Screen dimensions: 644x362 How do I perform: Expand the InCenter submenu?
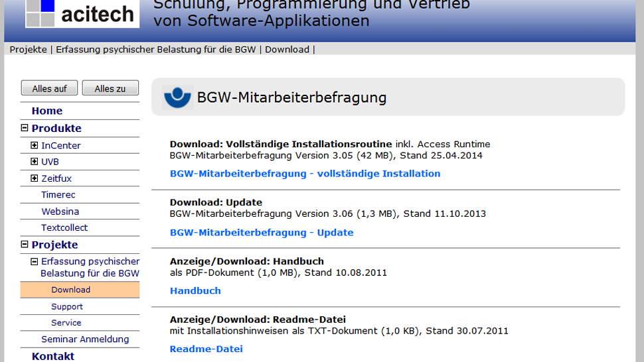(x=35, y=145)
